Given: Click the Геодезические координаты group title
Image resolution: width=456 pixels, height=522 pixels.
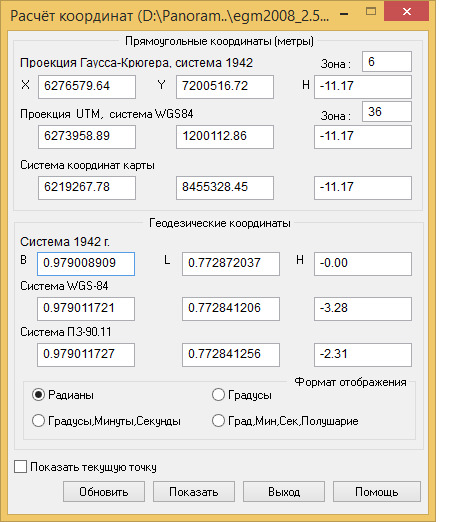Looking at the screenshot, I should point(220,223).
